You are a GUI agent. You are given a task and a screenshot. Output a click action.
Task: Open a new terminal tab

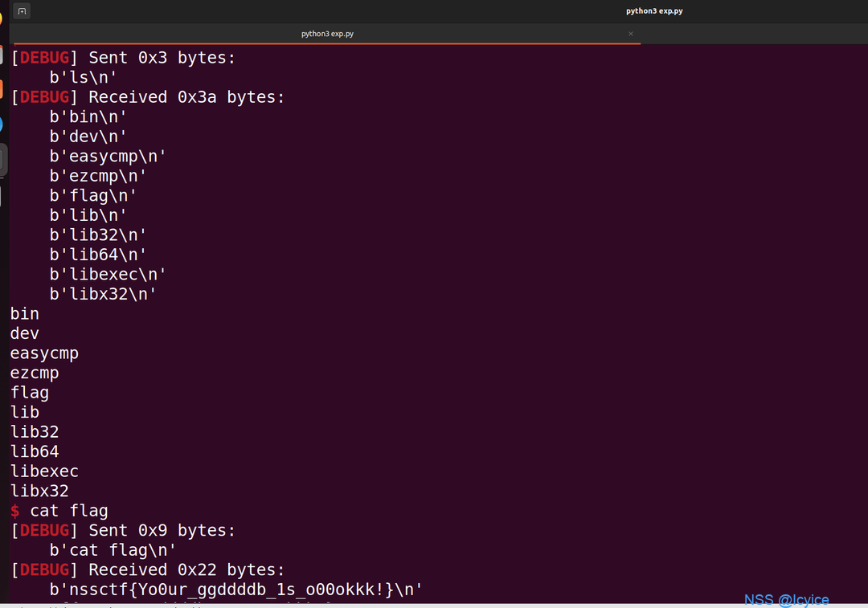(22, 11)
